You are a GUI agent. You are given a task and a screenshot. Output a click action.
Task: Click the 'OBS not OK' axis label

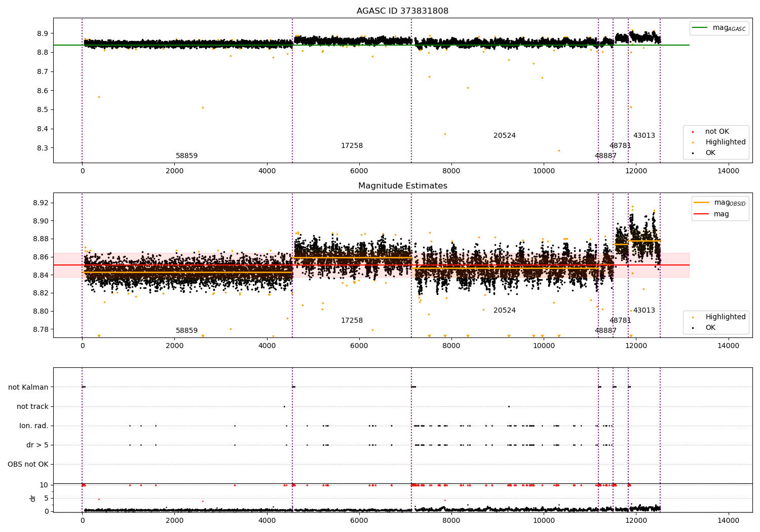(28, 465)
